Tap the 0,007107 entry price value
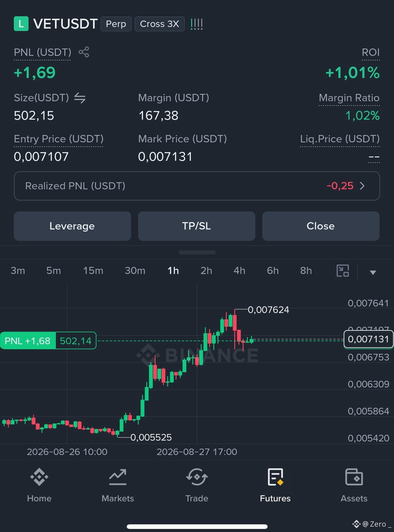The width and height of the screenshot is (394, 532). (x=41, y=157)
